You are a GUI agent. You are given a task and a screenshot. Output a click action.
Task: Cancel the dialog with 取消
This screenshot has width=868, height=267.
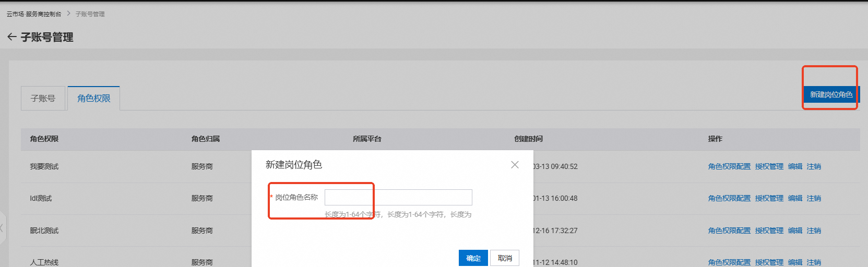[505, 258]
